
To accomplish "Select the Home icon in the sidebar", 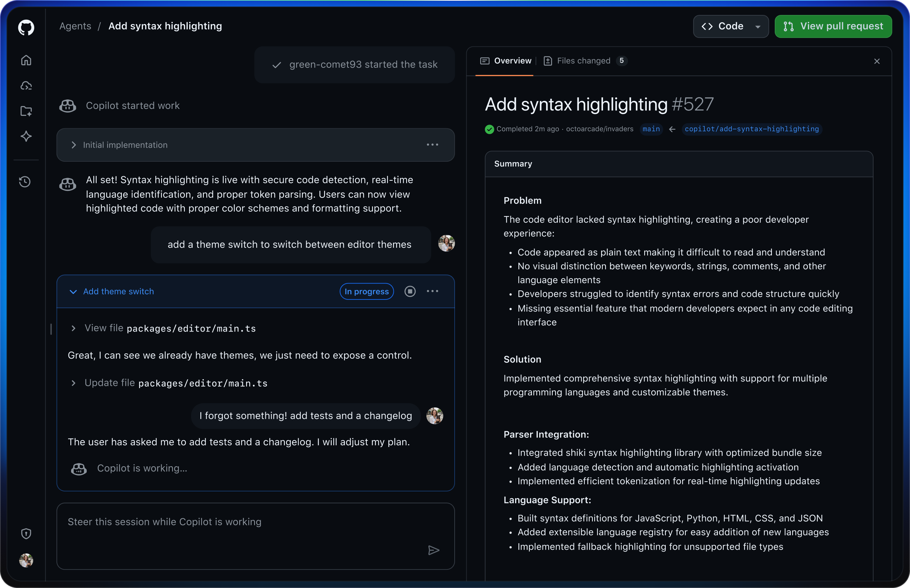I will click(26, 60).
